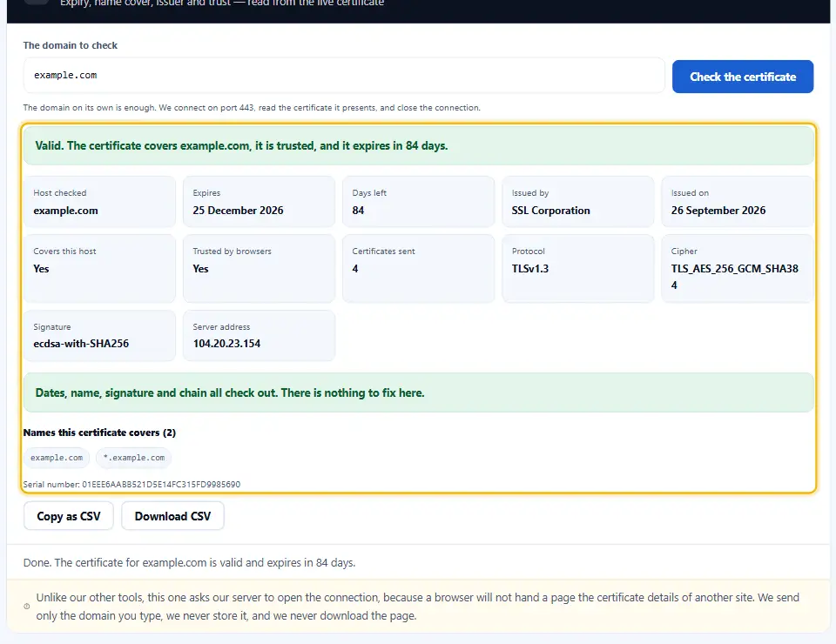Click the green Valid certificate summary banner
The height and width of the screenshot is (644, 836).
pos(419,145)
